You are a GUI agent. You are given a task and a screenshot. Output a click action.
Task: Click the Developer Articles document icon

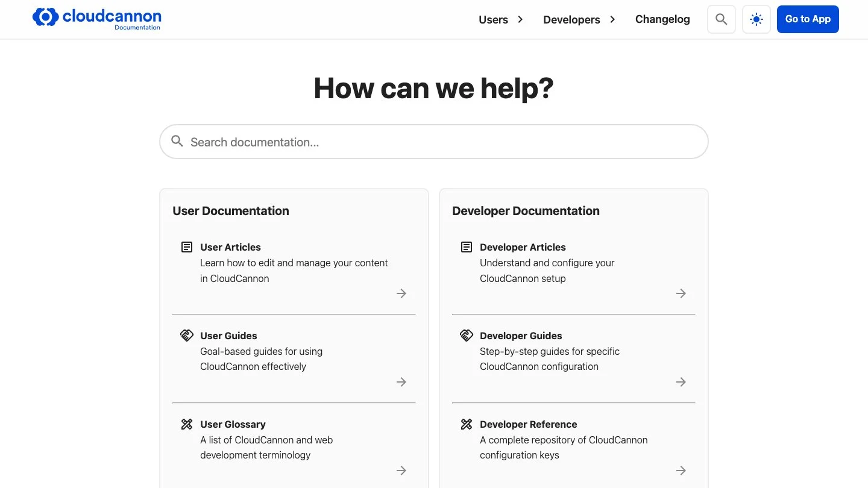click(x=467, y=247)
